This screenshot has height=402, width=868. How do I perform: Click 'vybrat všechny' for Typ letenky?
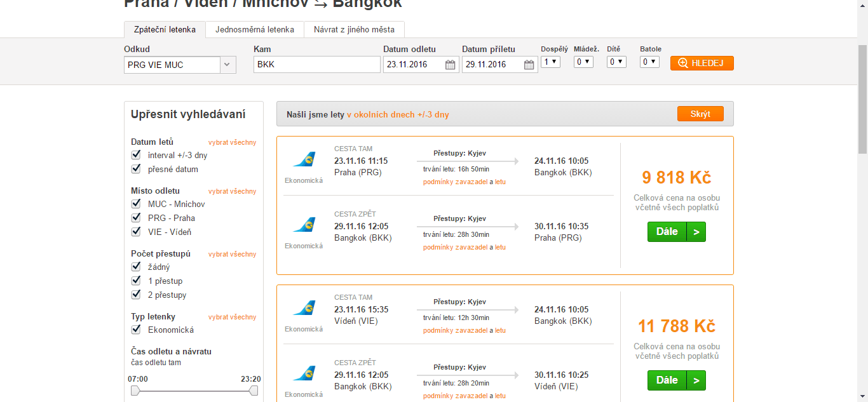coord(233,317)
